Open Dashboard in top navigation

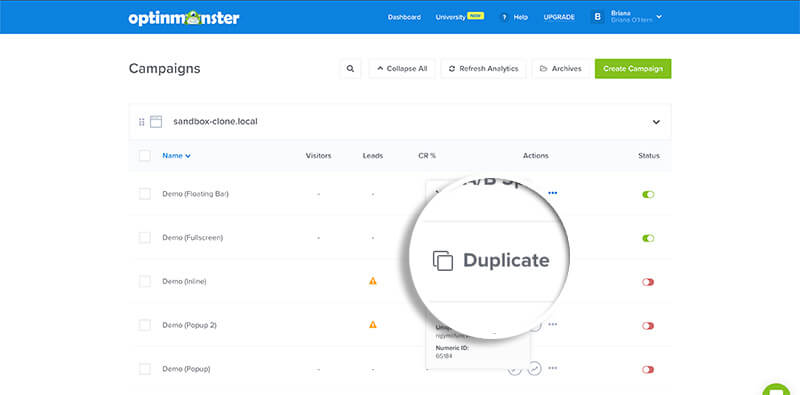404,17
